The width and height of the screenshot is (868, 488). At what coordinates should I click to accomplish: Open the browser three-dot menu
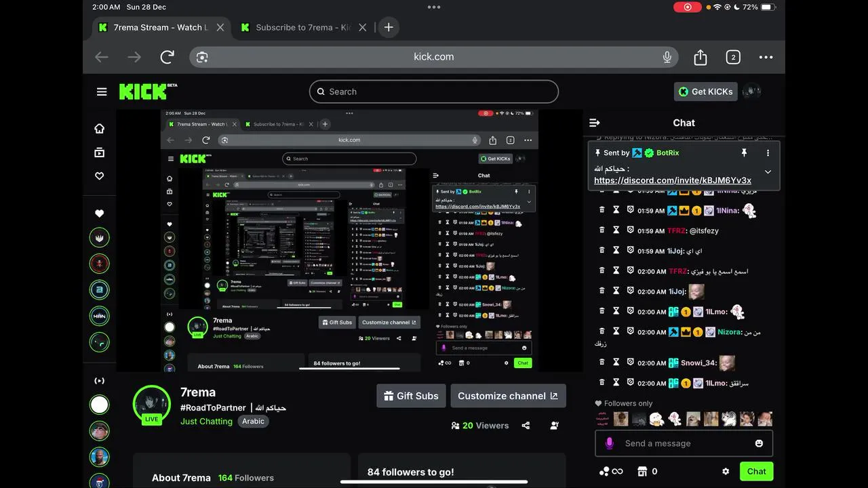click(x=766, y=57)
